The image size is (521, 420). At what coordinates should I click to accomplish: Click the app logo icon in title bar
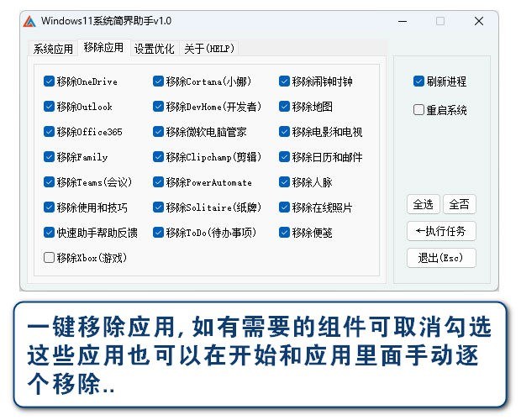tap(30, 21)
